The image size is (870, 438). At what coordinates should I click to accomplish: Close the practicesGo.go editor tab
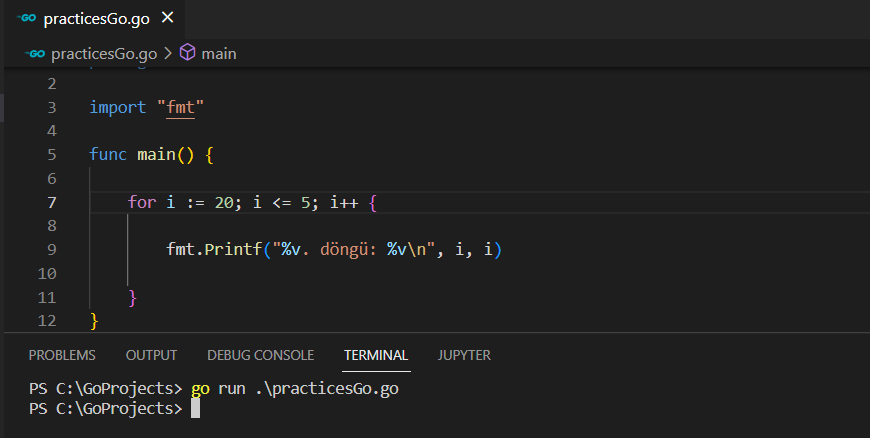(x=166, y=19)
